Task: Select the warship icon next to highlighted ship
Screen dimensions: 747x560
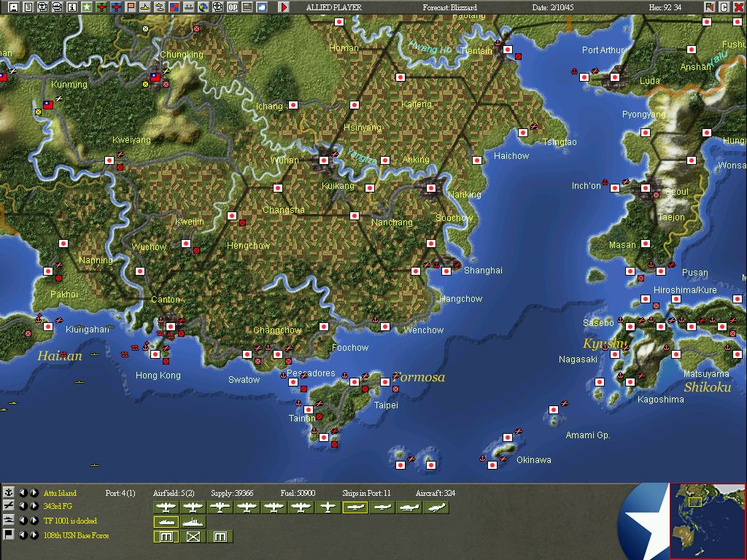Action: coord(193,522)
